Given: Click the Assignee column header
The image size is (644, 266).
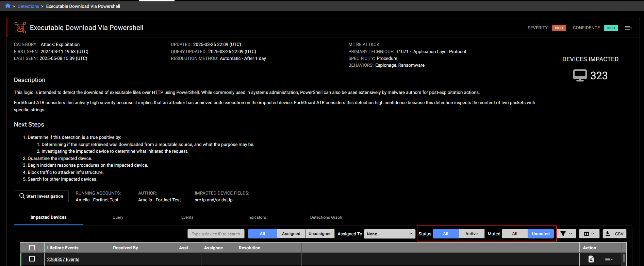Looking at the screenshot, I should (x=218, y=248).
